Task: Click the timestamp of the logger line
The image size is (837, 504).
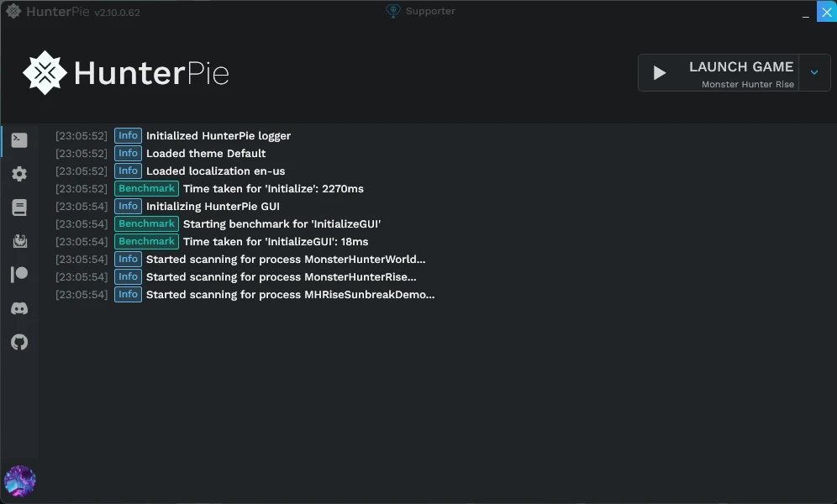Action: [82, 136]
